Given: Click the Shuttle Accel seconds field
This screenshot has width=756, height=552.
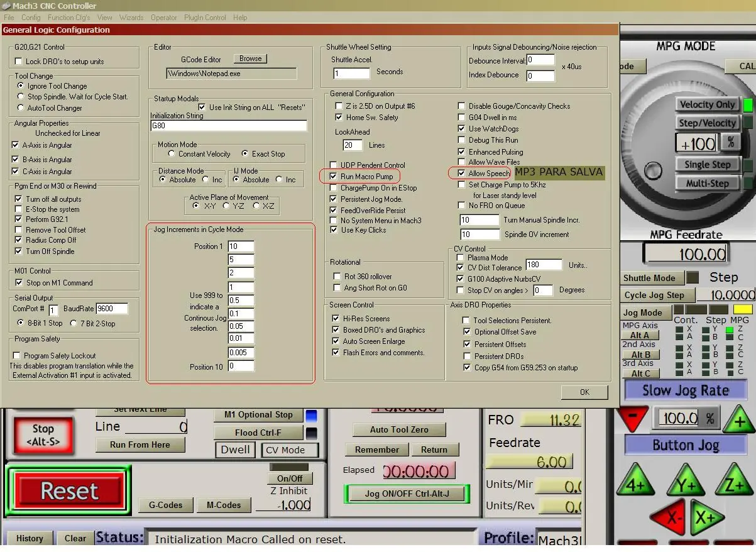Looking at the screenshot, I should point(351,74).
